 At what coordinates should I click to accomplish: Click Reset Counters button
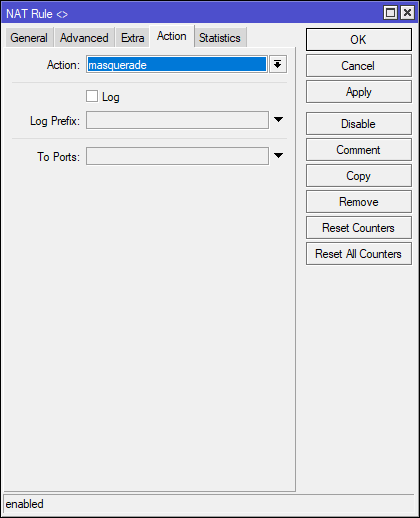pyautogui.click(x=359, y=228)
